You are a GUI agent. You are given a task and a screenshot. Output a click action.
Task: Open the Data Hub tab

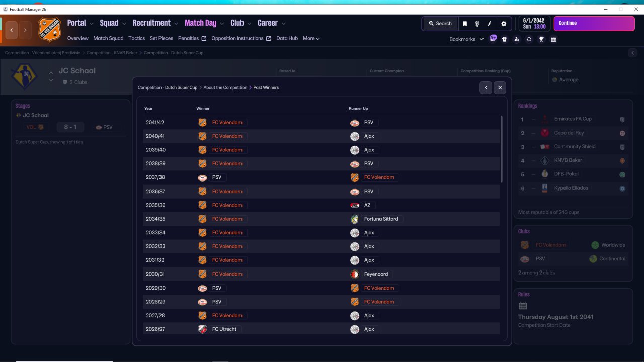(287, 38)
